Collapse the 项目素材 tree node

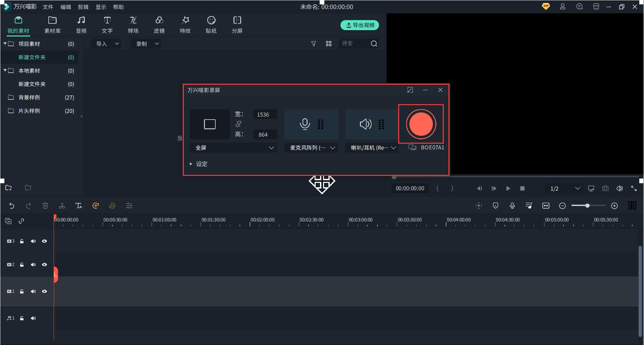(x=5, y=44)
